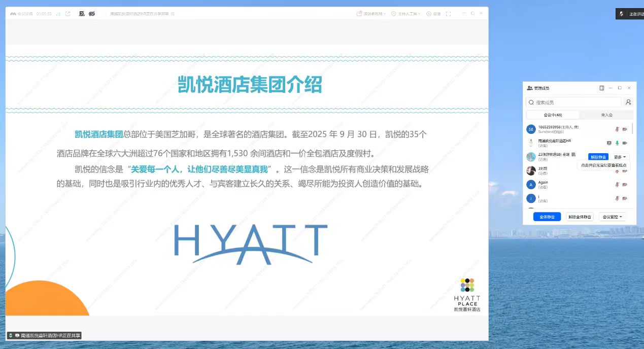
Task: Click the badge icon after 23旅游管理8班 name
Action: coord(573,154)
